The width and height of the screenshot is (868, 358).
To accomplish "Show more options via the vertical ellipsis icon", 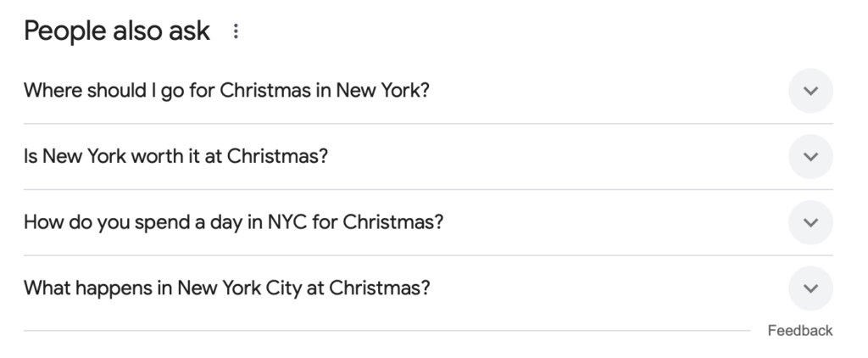I will (x=236, y=32).
